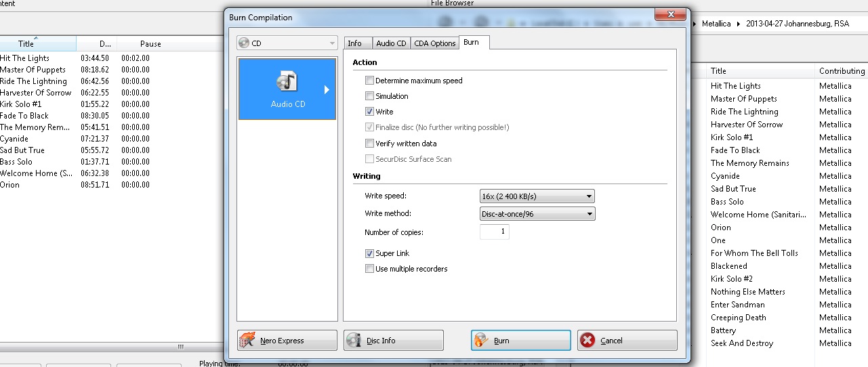Select One file in File Browser
Viewport: 868px width, 367px height.
718,240
